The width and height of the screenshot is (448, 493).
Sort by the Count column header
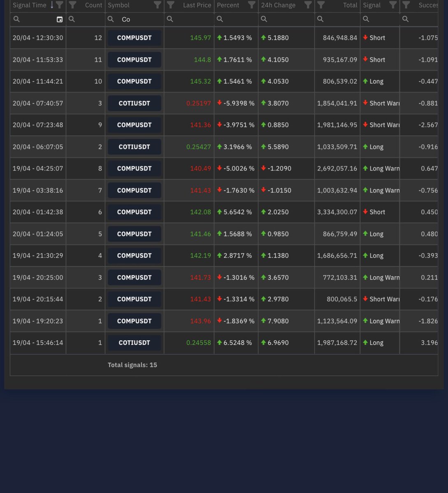pyautogui.click(x=94, y=5)
